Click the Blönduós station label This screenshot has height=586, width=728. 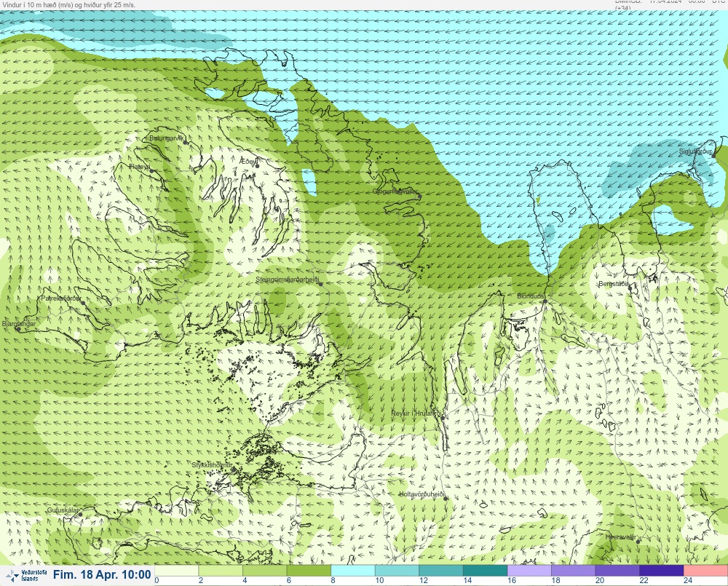coord(530,296)
